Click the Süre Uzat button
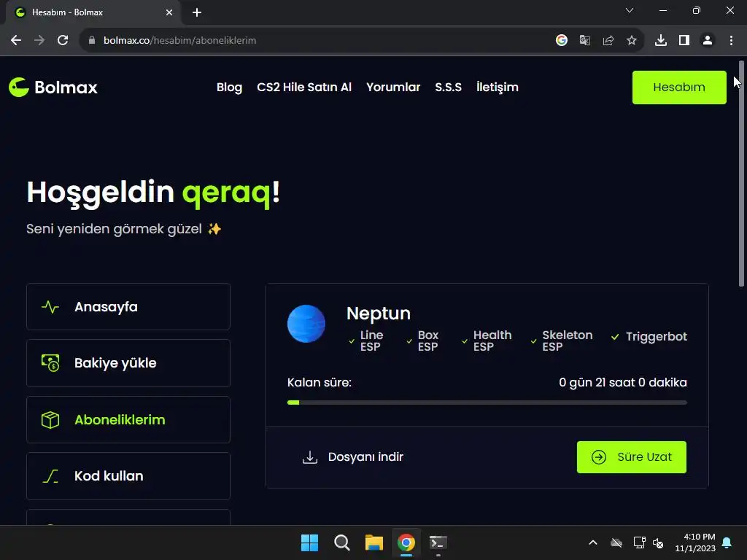This screenshot has width=747, height=560. tap(631, 457)
